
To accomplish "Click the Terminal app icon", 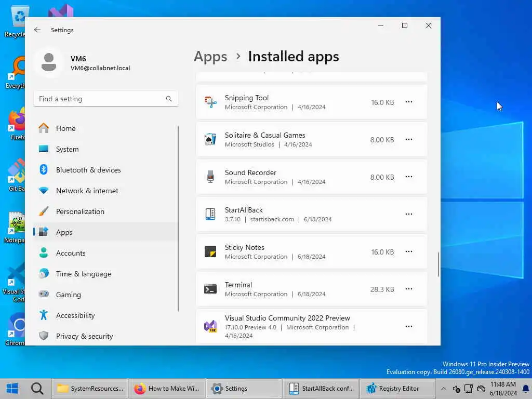I will [x=210, y=289].
